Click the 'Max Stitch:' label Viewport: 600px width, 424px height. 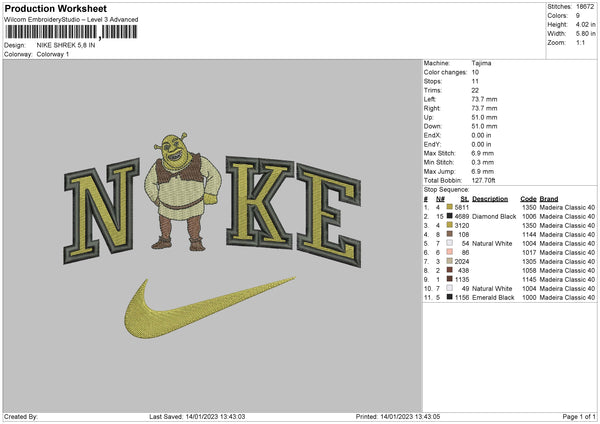point(439,153)
